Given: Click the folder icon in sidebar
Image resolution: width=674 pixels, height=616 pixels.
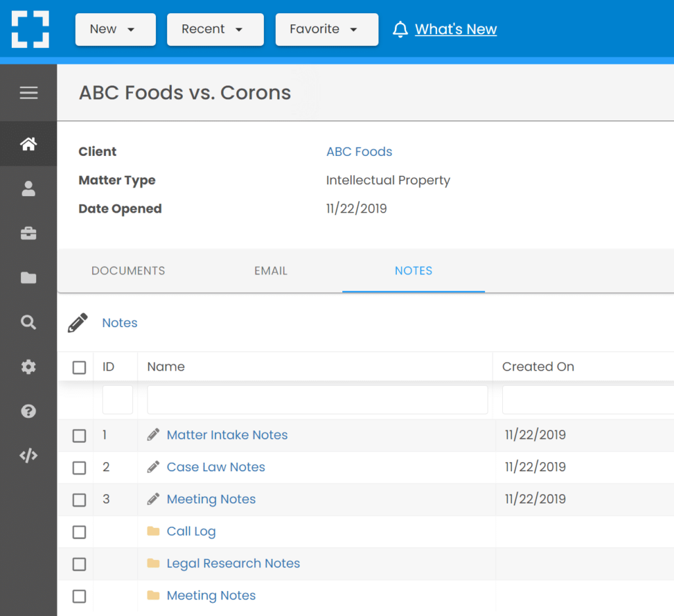Looking at the screenshot, I should (28, 278).
